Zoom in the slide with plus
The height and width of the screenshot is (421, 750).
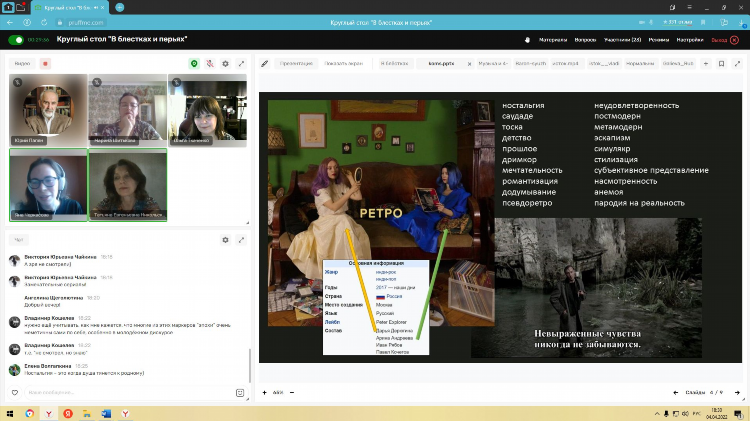tap(265, 392)
